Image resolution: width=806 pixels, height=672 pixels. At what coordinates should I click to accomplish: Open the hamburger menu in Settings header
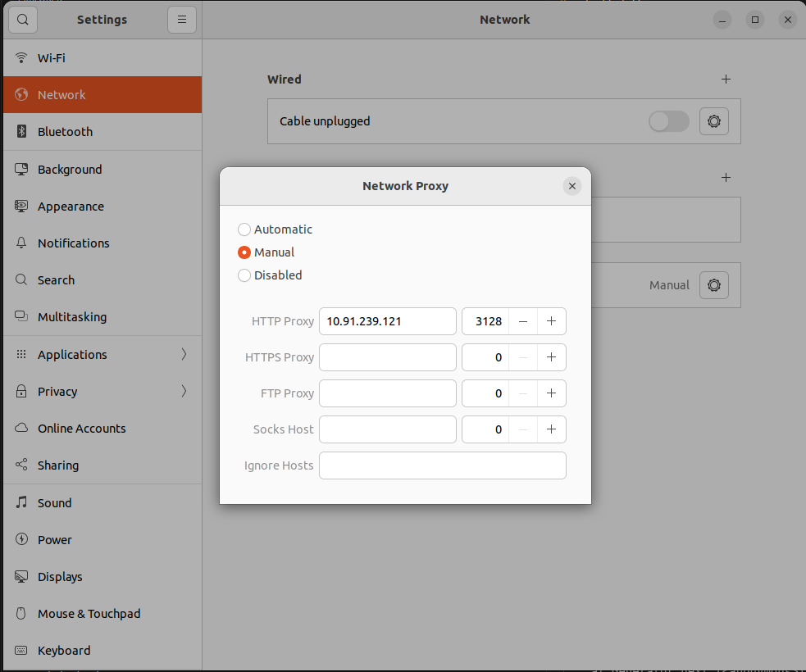point(181,20)
